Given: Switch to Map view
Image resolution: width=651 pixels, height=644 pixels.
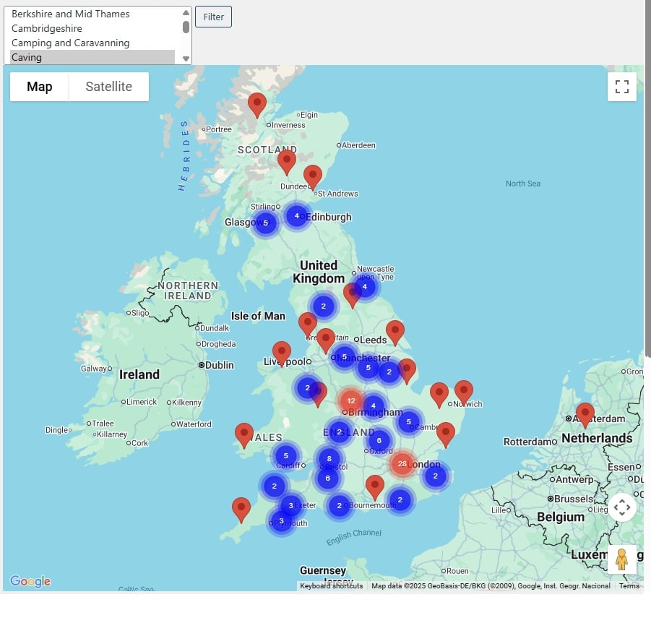Looking at the screenshot, I should click(x=40, y=87).
